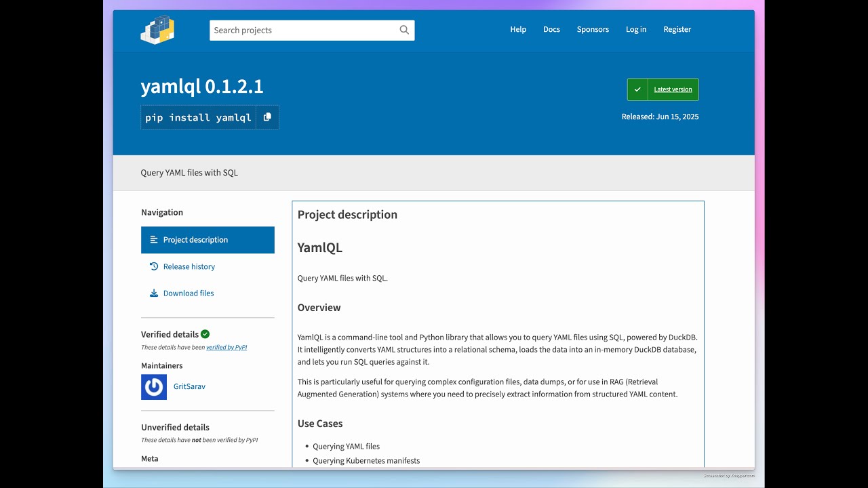
Task: Click the Unverified details heading
Action: [175, 428]
